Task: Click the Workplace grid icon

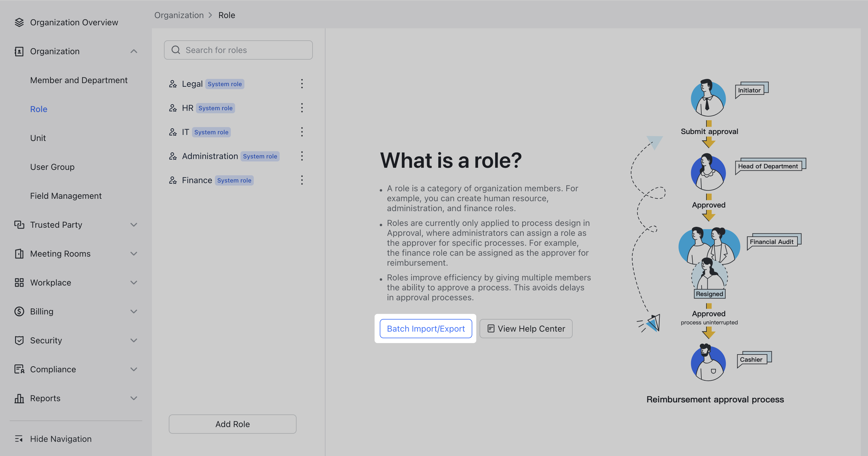Action: pos(19,283)
